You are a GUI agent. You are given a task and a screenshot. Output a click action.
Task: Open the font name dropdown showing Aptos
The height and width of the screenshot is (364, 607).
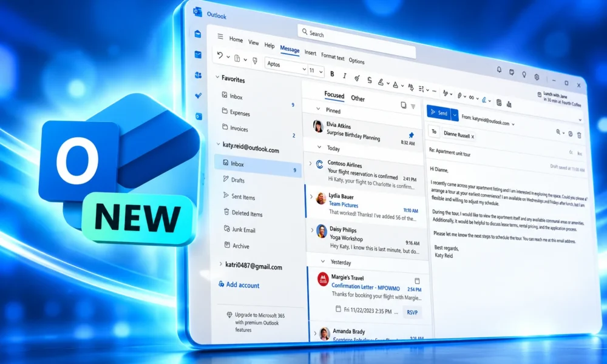pos(286,66)
